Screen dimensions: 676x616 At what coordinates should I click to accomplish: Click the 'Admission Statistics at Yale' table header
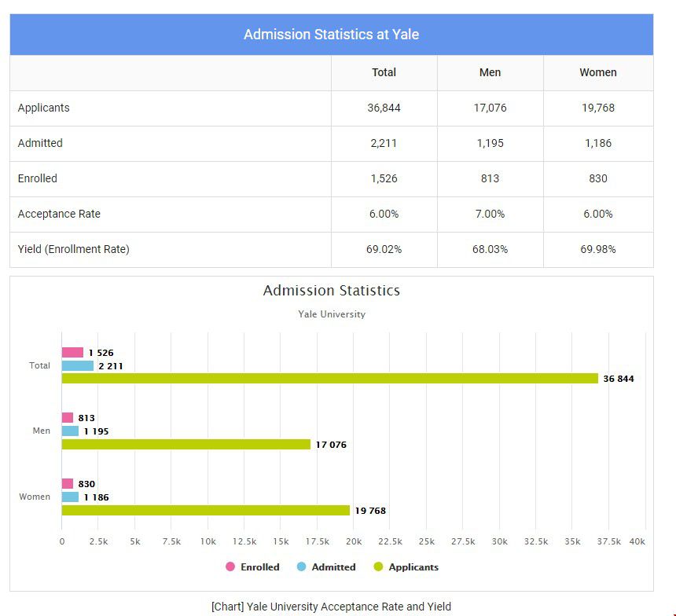[x=332, y=35]
